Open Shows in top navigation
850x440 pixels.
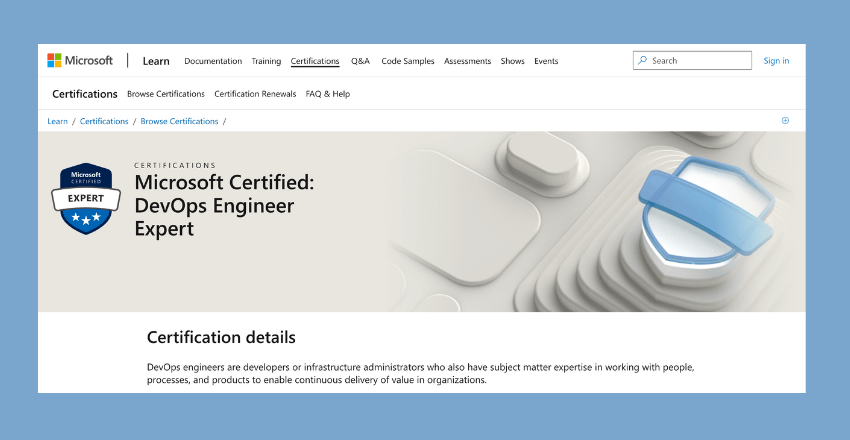pos(512,61)
